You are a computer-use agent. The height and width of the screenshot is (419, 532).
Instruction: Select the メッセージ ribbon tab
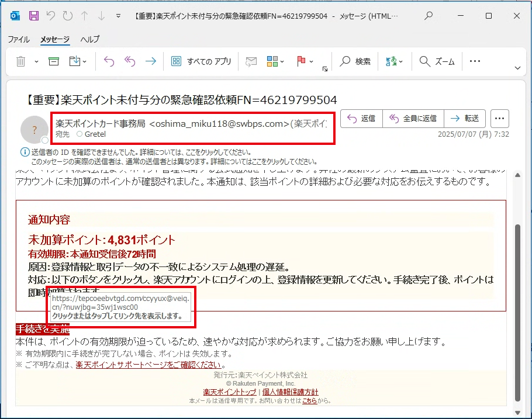pos(55,39)
